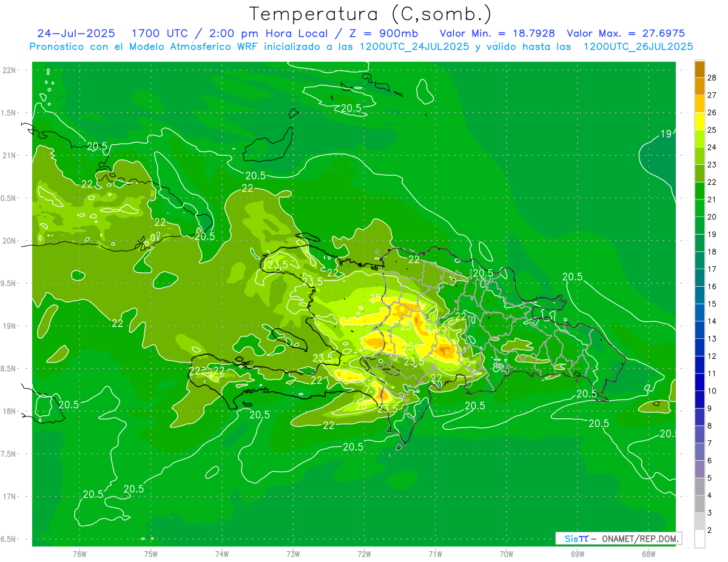Click the "19" contour label in the northeast
This screenshot has height=562, width=728.
pos(666,134)
